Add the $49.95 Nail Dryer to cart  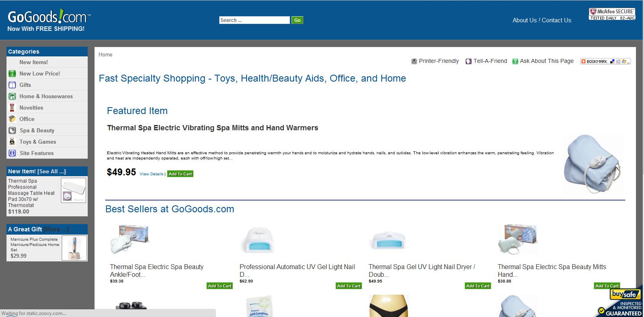[478, 286]
